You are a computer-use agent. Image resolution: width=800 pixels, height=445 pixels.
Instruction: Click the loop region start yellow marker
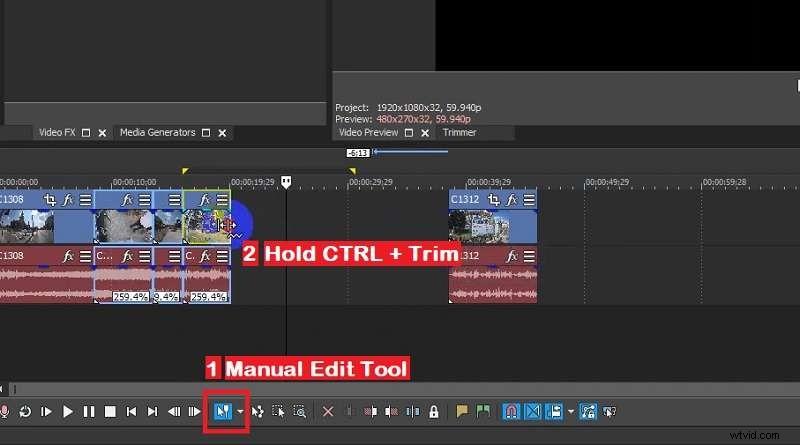tap(185, 171)
